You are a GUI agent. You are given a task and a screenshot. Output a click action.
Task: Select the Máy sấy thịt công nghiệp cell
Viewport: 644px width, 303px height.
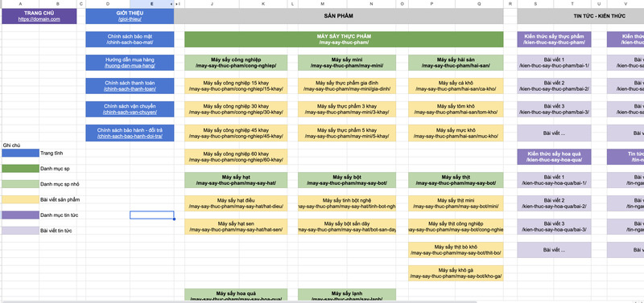[456, 227]
